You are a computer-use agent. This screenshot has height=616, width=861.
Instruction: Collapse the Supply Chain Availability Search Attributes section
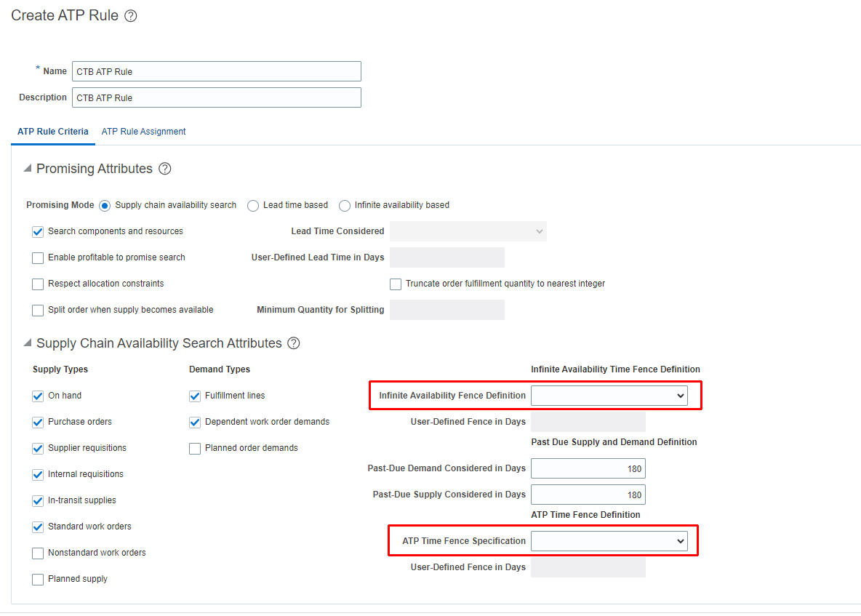point(27,343)
